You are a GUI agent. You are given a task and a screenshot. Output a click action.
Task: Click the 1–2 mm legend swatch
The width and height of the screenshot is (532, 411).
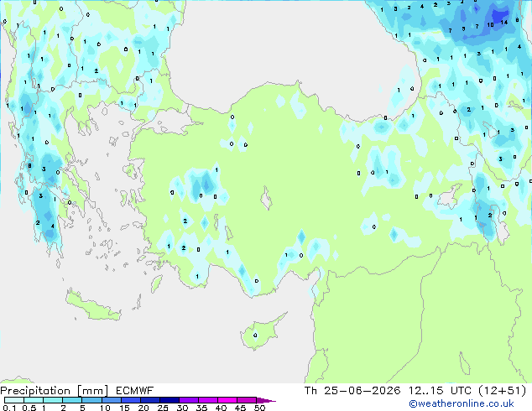53,400
